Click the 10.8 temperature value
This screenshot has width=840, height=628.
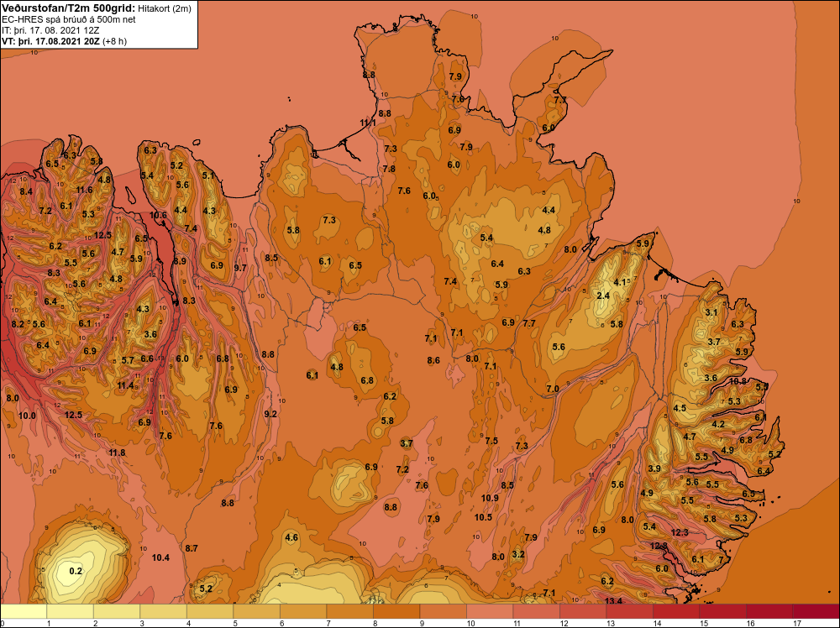[x=738, y=381]
